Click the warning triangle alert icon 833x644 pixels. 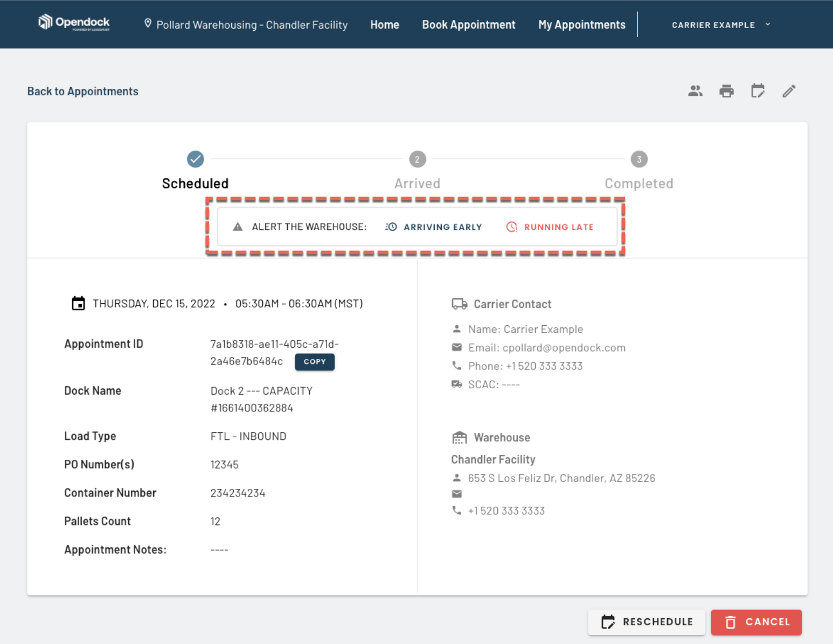point(238,227)
